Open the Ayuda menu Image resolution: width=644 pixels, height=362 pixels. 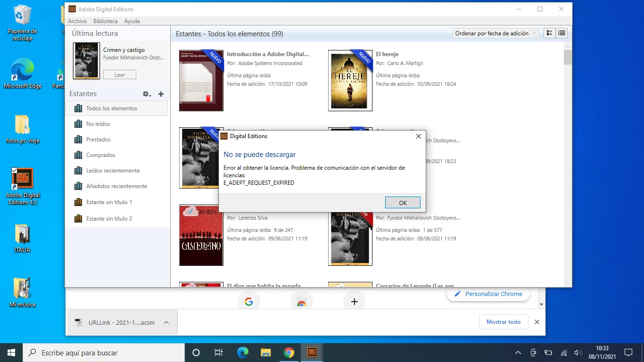(132, 21)
